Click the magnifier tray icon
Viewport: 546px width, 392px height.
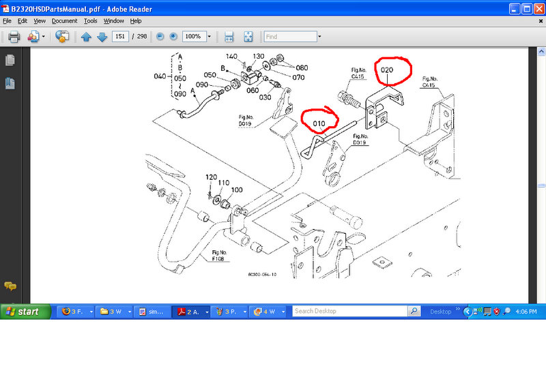coord(506,312)
